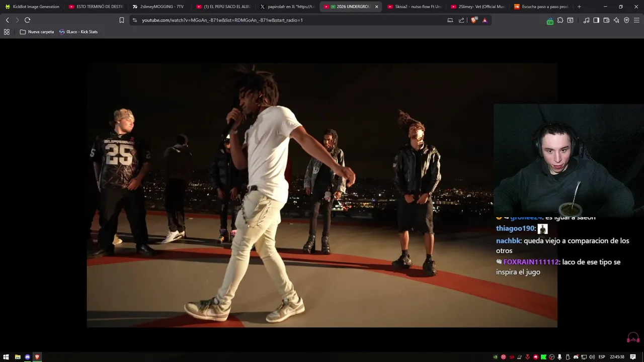Open Brave Rewards triangle icon
Image resolution: width=644 pixels, height=362 pixels.
click(x=485, y=20)
